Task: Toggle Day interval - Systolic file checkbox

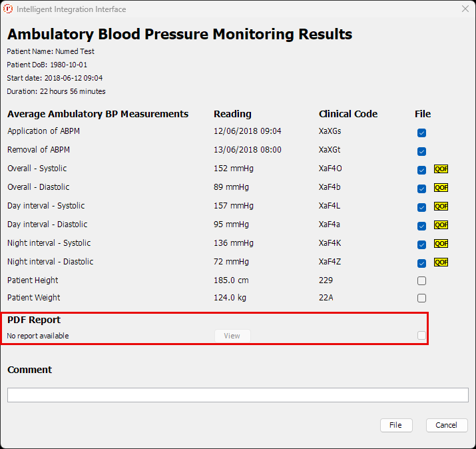Action: [421, 207]
